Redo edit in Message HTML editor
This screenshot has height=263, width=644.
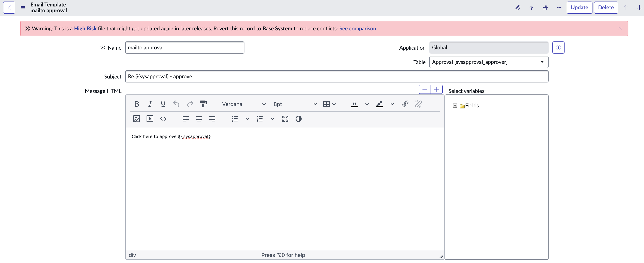tap(190, 104)
